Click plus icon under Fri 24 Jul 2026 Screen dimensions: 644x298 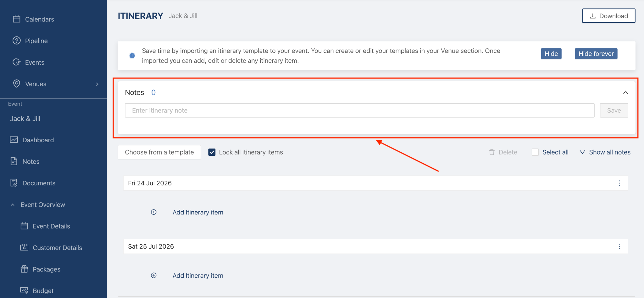154,212
